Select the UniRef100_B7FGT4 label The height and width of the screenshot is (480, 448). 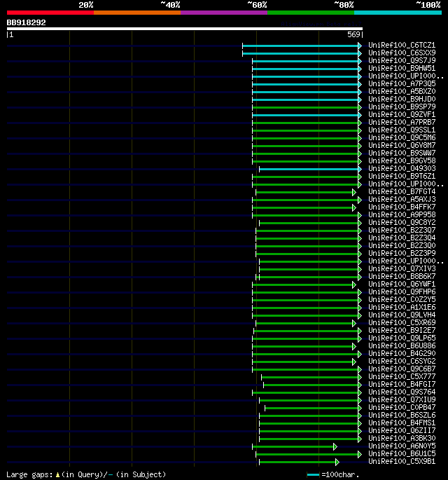tap(402, 191)
